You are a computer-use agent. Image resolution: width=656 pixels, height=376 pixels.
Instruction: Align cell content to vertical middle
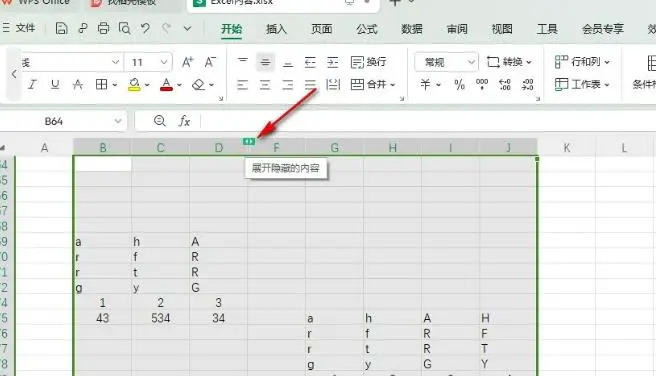(x=265, y=62)
